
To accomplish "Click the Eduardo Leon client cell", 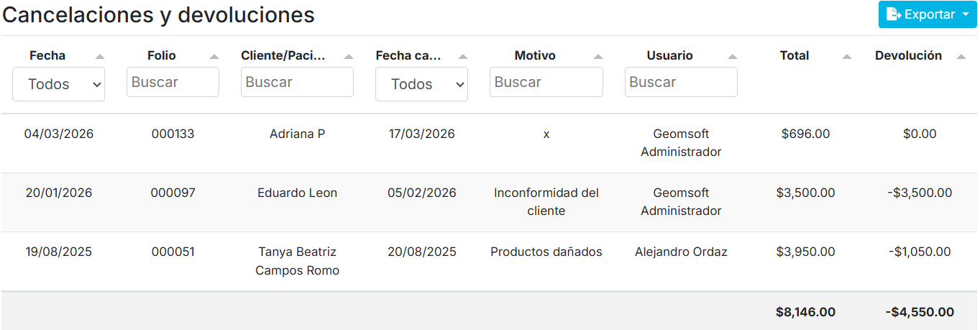I will [x=297, y=193].
